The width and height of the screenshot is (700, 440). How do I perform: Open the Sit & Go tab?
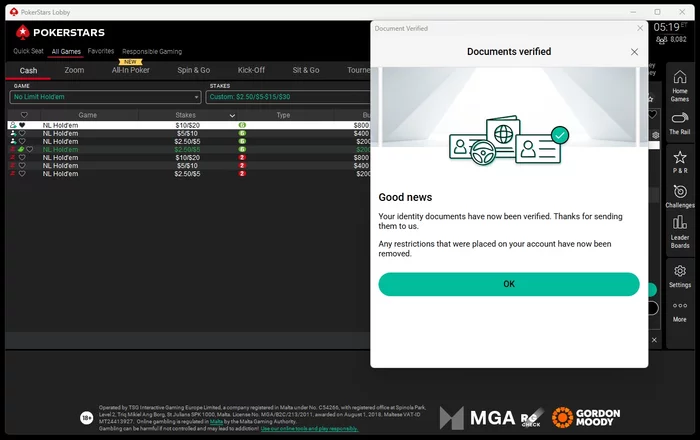pos(306,70)
